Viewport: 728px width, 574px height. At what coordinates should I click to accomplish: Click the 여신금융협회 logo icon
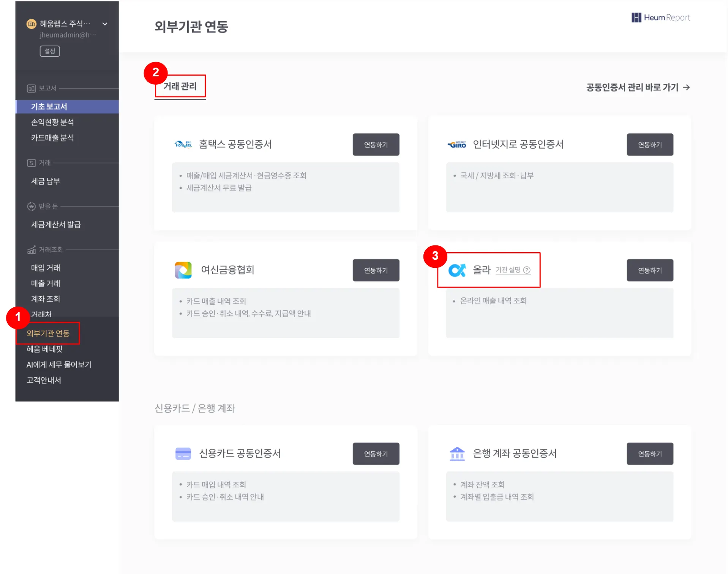coord(183,270)
